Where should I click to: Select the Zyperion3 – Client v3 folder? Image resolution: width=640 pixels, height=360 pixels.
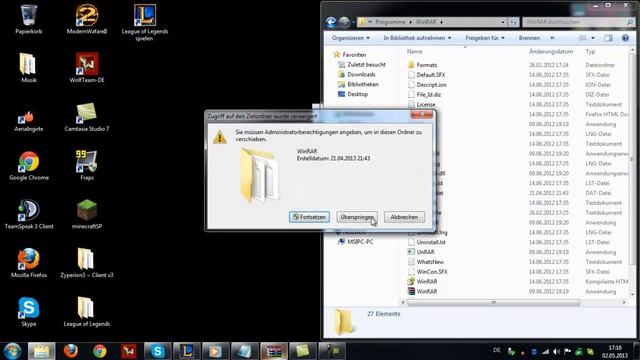(x=87, y=263)
